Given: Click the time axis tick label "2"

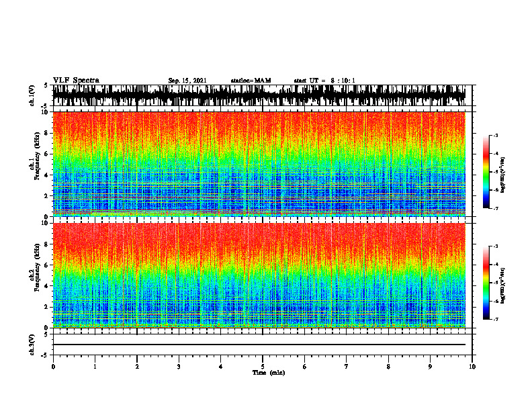Looking at the screenshot, I should pos(137,367).
